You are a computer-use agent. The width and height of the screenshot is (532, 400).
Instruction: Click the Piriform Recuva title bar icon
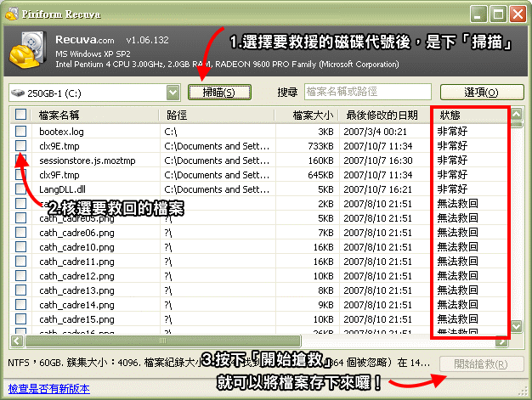(12, 14)
